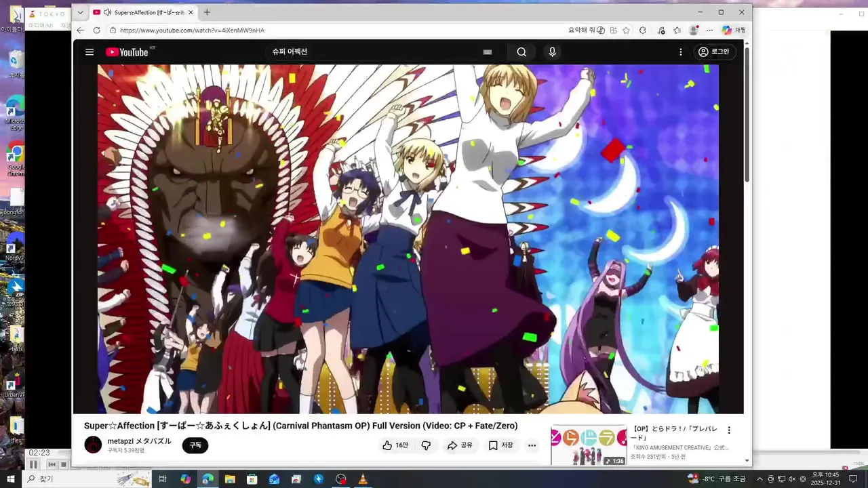Image resolution: width=868 pixels, height=488 pixels.
Task: Open the clock showing 오후 10:45
Action: coord(825,479)
